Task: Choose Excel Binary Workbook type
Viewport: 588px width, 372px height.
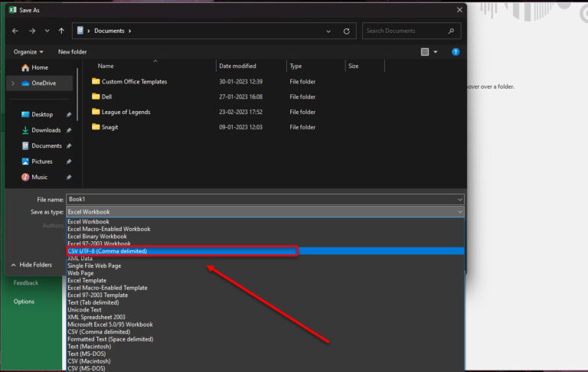Action: coord(265,237)
